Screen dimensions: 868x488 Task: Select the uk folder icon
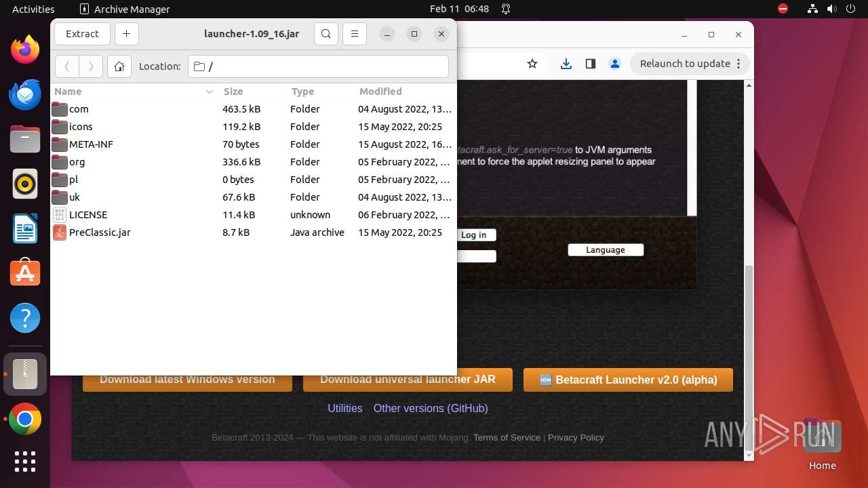point(60,197)
